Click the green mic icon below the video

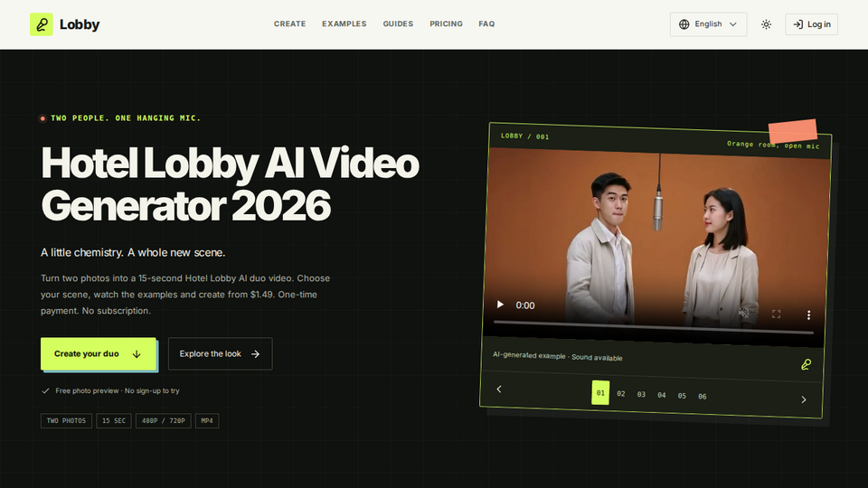click(x=806, y=364)
